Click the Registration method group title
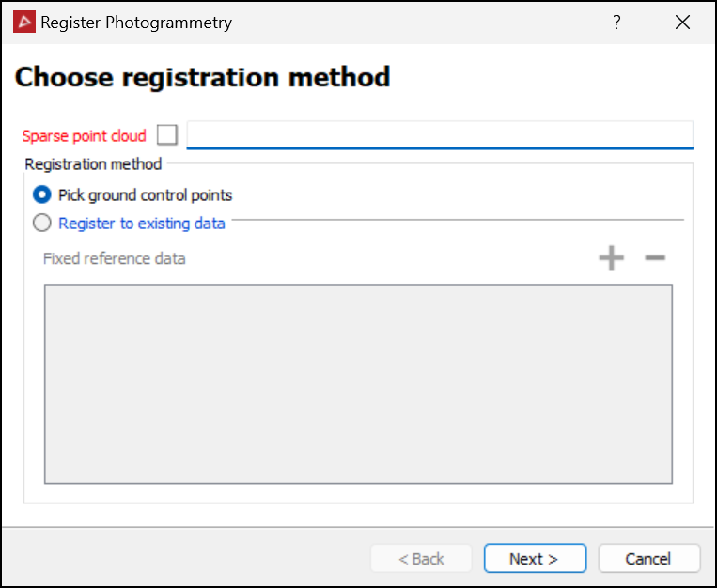This screenshot has height=588, width=717. click(93, 164)
